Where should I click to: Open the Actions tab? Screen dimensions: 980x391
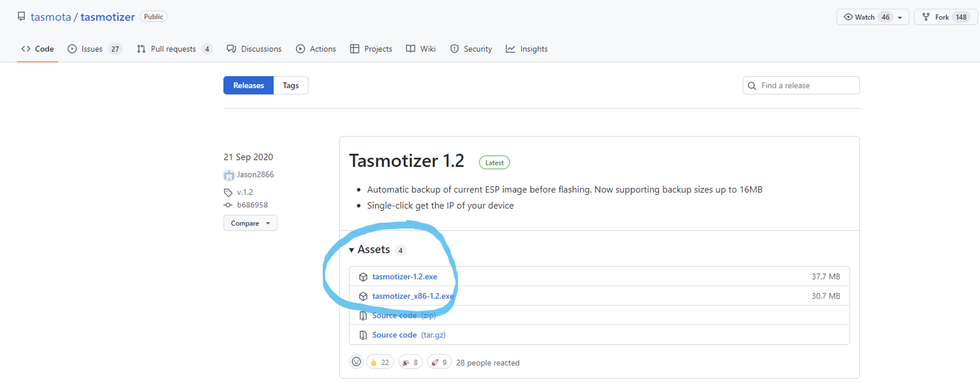(x=316, y=49)
